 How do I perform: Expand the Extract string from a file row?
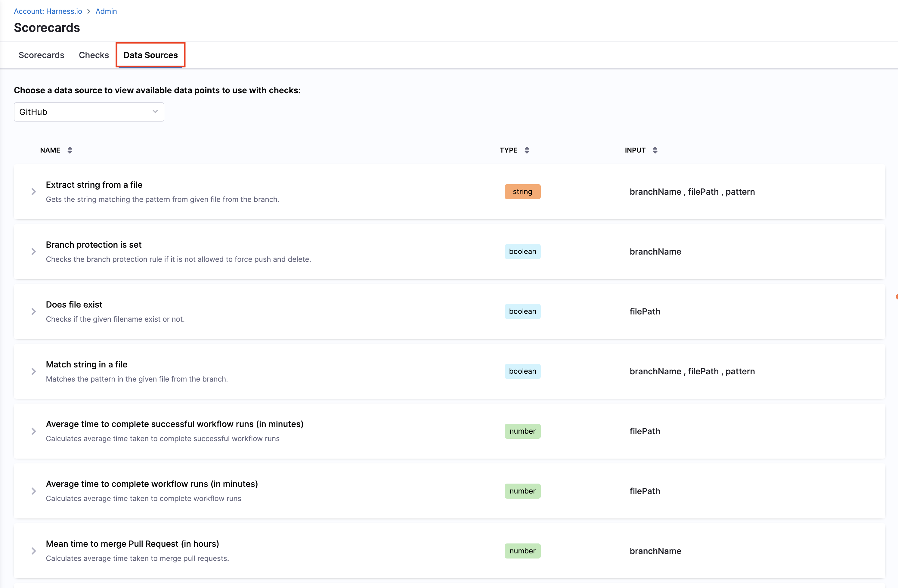pyautogui.click(x=34, y=192)
